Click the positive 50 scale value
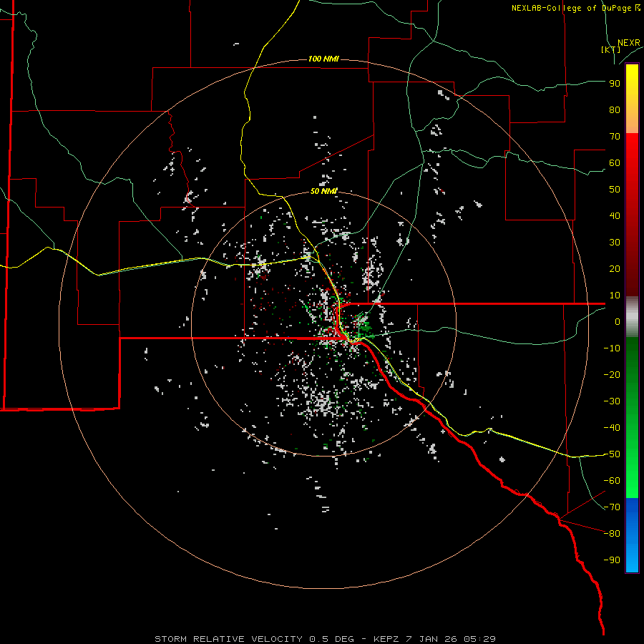 click(615, 190)
